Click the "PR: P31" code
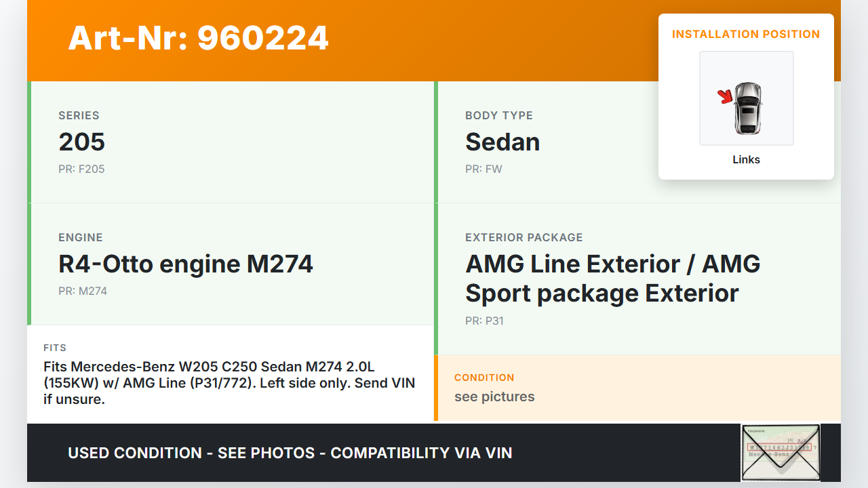The width and height of the screenshot is (868, 488). click(x=484, y=321)
